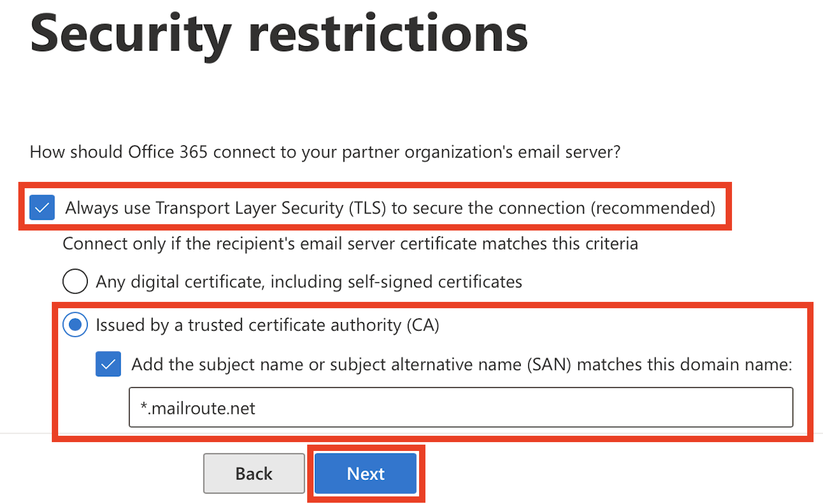Select Issued by a trusted certificate authority radio

[75, 325]
